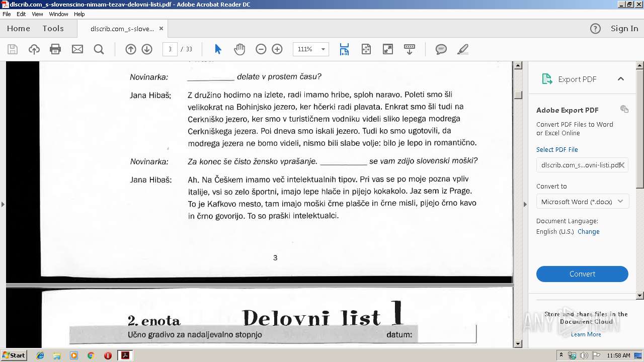The height and width of the screenshot is (362, 644).
Task: Select the Highlight pen tool
Action: (x=463, y=49)
